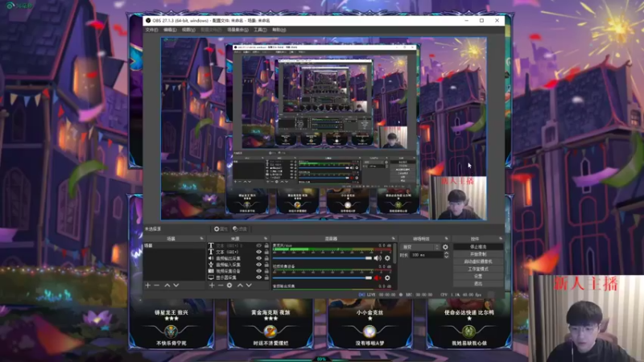Viewport: 644px width, 362px height.
Task: Open the 渐变 transition dropdown
Action: 420,247
